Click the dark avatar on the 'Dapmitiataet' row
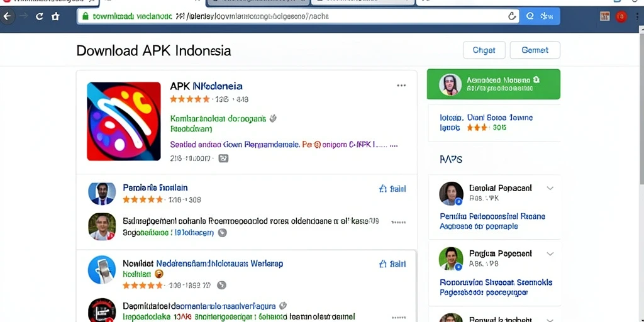This screenshot has height=322, width=644. (x=102, y=311)
